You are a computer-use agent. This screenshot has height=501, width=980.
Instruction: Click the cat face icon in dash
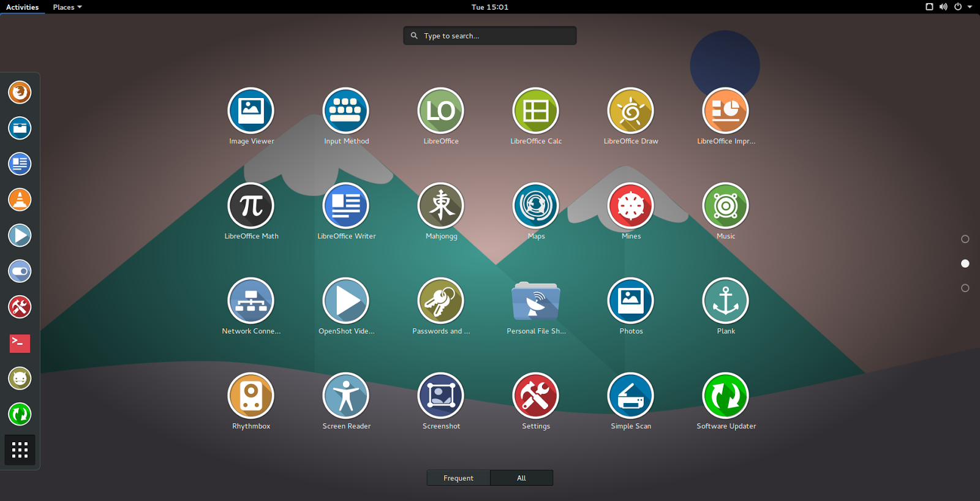[20, 379]
